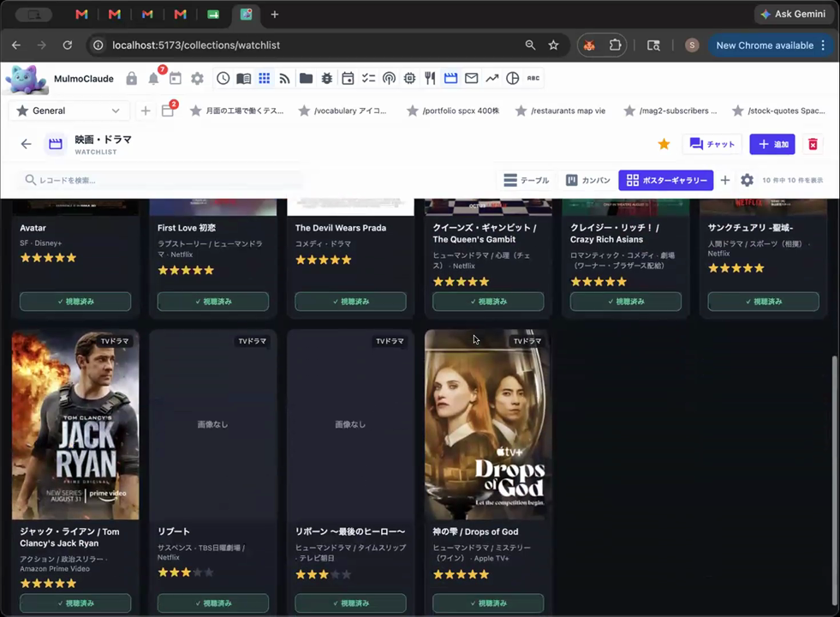Open the clapperboard watchlist icon in toolbar

(451, 78)
